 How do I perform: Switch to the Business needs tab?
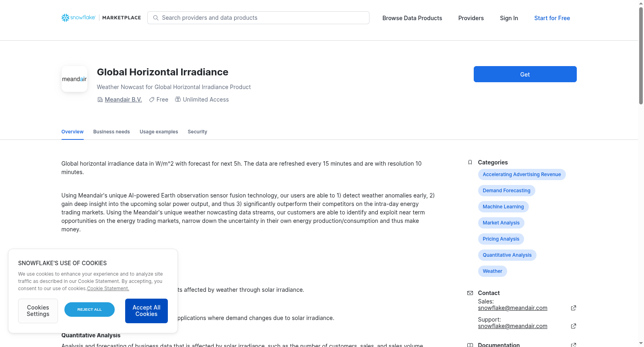tap(111, 132)
